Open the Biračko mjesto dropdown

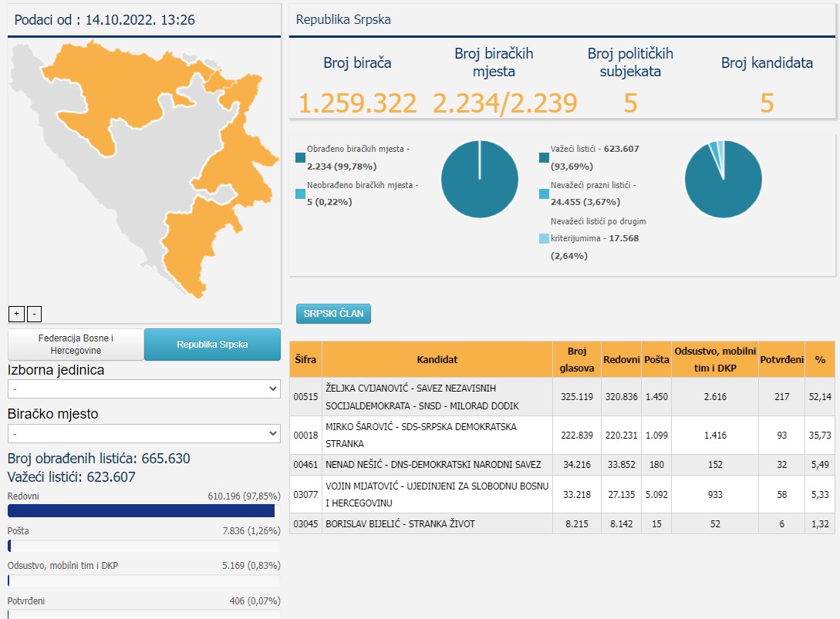144,433
